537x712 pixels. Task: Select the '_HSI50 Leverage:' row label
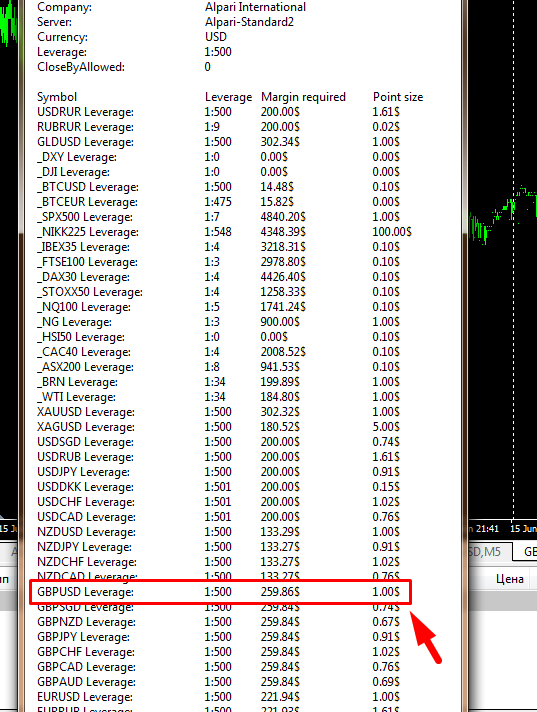tap(81, 337)
